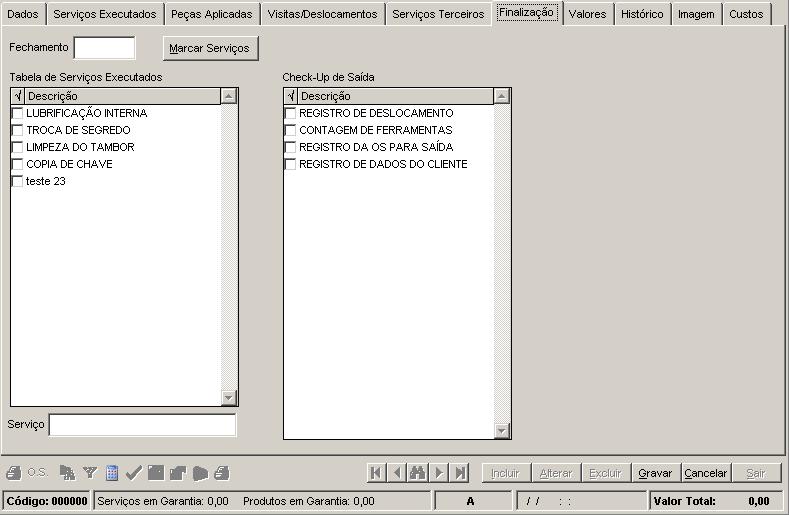Screen dimensions: 789x515
Task: Go to previous record arrow
Action: point(397,473)
